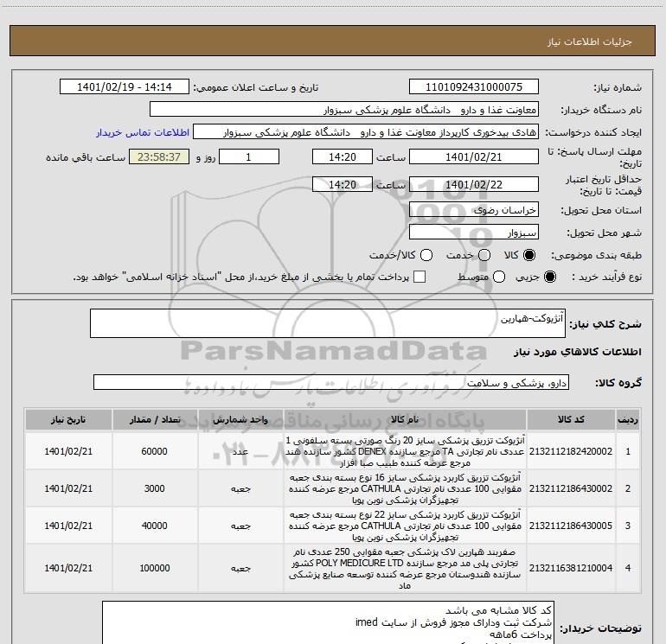Open the اطلاعات تماس خریدار link

143,132
